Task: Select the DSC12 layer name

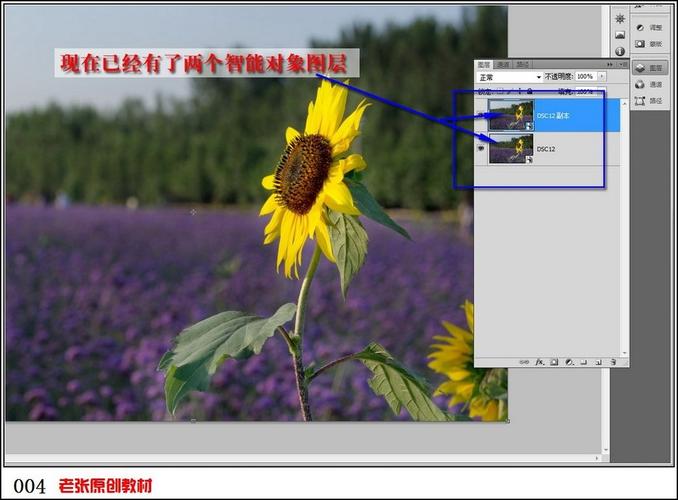Action: pyautogui.click(x=546, y=149)
